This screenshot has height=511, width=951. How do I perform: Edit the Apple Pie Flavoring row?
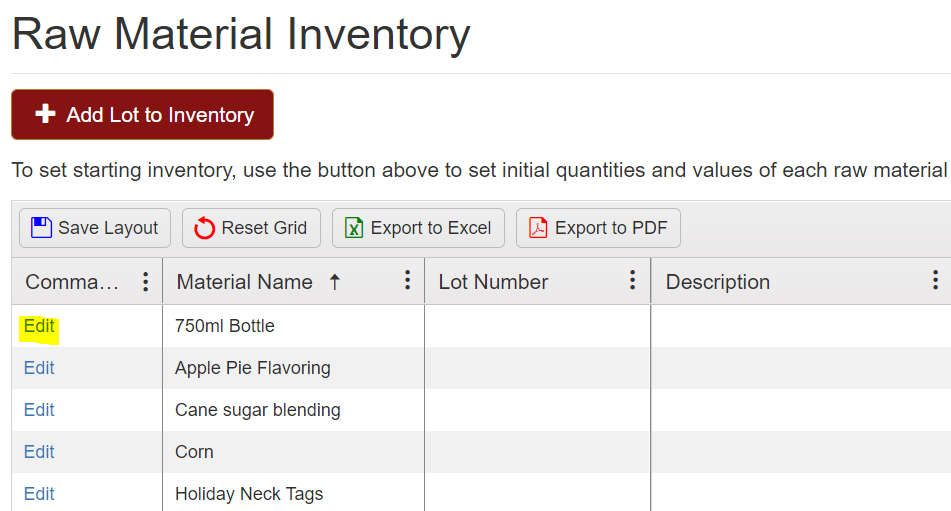pyautogui.click(x=39, y=368)
